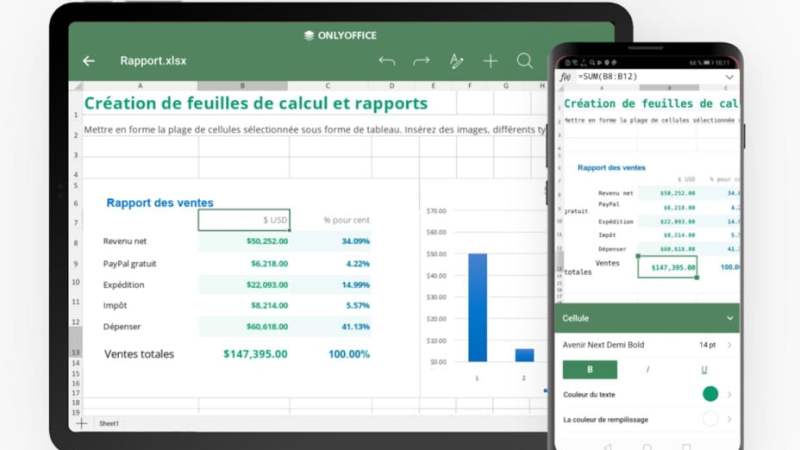Click the 100.00% total cell on the tablet
The width and height of the screenshot is (800, 450).
pos(349,354)
